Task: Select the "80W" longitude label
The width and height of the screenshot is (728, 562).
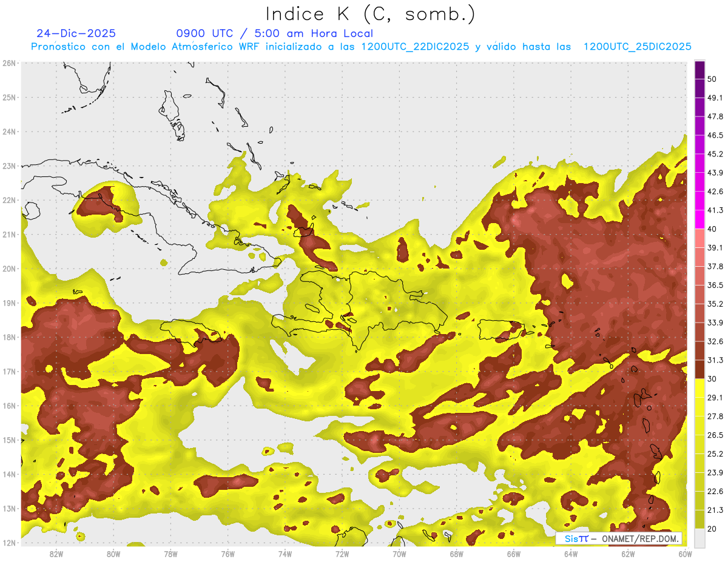Action: pos(113,554)
